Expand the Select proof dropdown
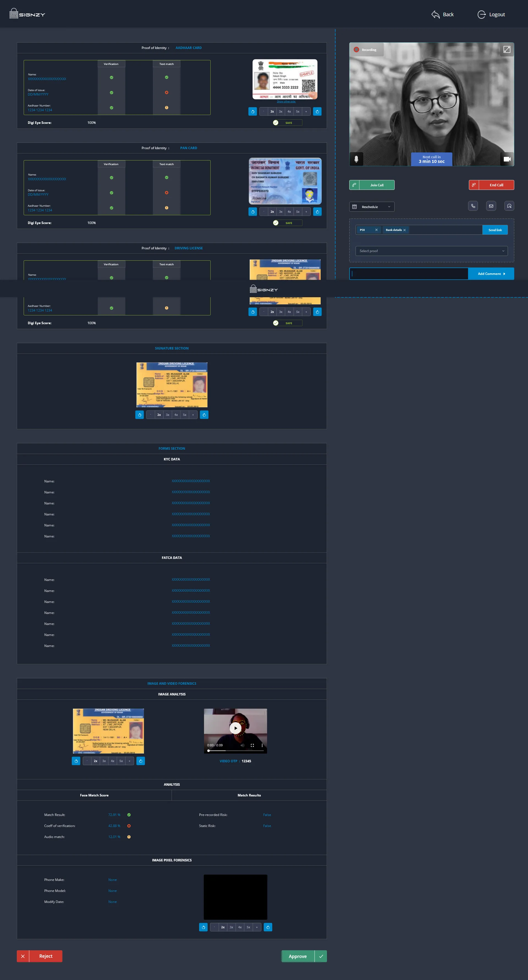 [431, 251]
